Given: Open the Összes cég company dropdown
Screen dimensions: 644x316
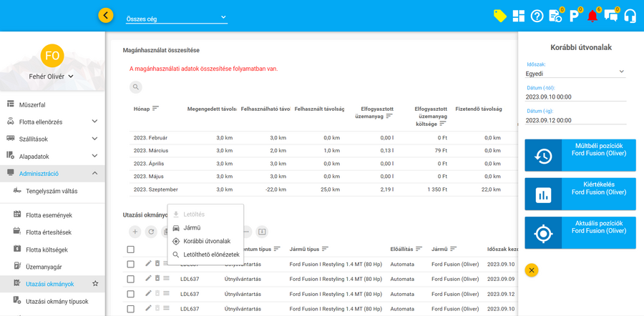Looking at the screenshot, I should point(176,18).
